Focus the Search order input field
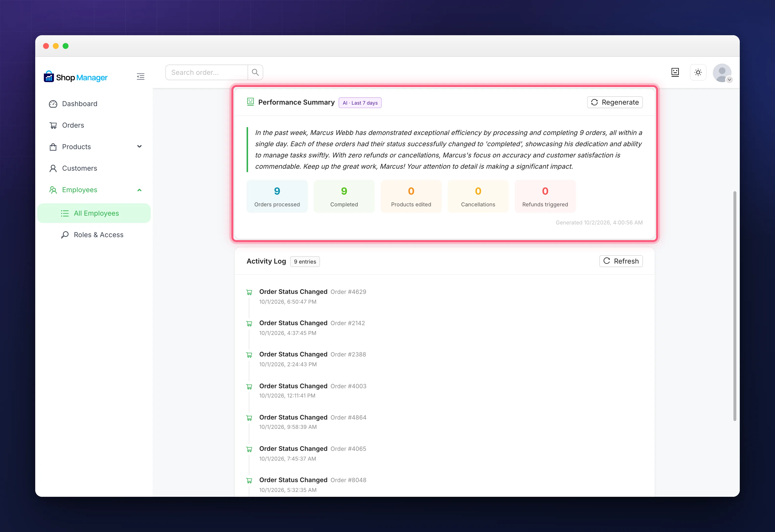The image size is (775, 532). coord(207,72)
